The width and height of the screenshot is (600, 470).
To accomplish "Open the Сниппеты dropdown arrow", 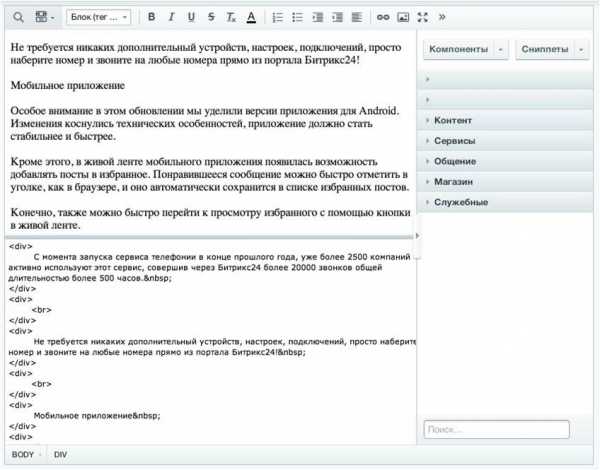I will (581, 50).
